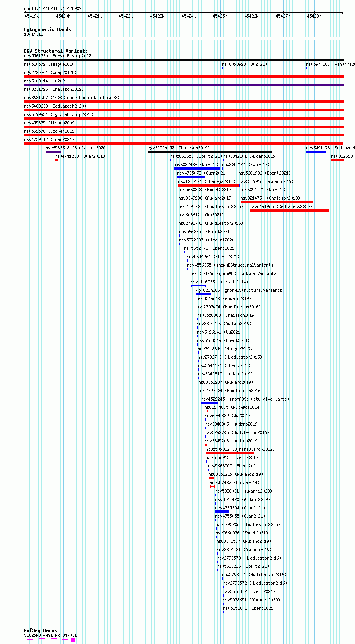This screenshot has height=644, width=355.
Task: Click black bar of dgv2252n152 (Chaisson2019)
Action: pyautogui.click(x=209, y=152)
